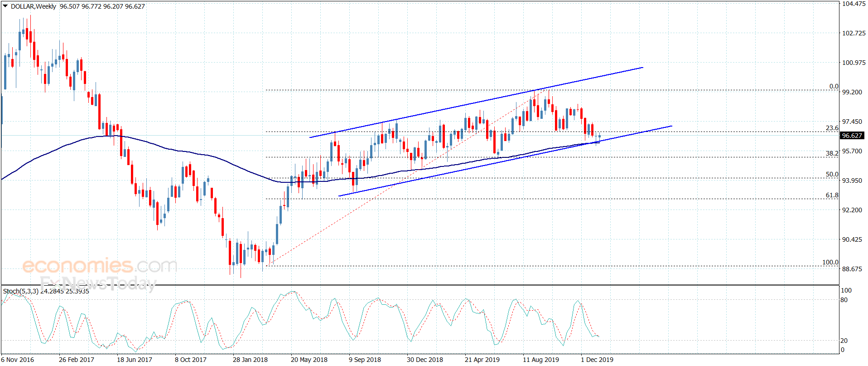Image resolution: width=868 pixels, height=366 pixels.
Task: Click the 99.200 price axis label
Action: pos(852,92)
